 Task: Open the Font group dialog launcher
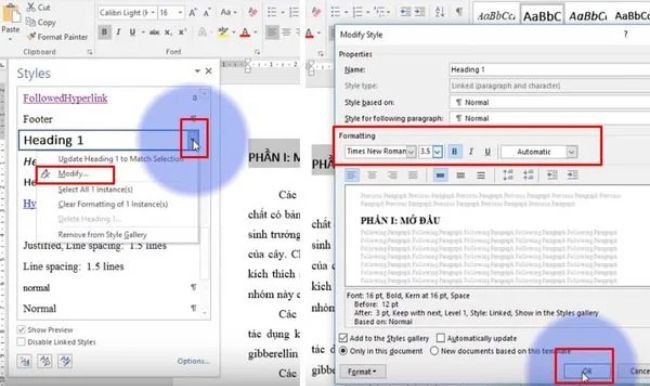pyautogui.click(x=257, y=52)
